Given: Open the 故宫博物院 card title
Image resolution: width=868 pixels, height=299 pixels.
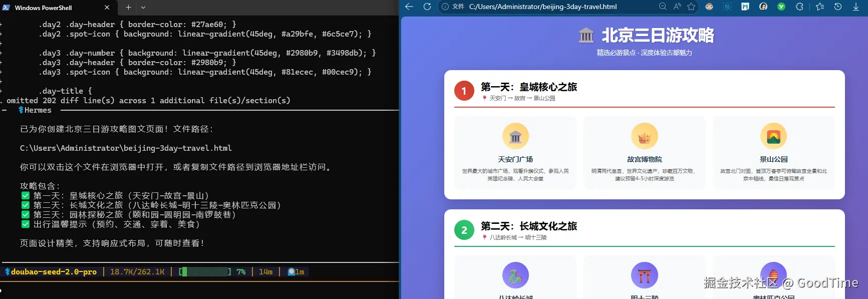Looking at the screenshot, I should 645,159.
